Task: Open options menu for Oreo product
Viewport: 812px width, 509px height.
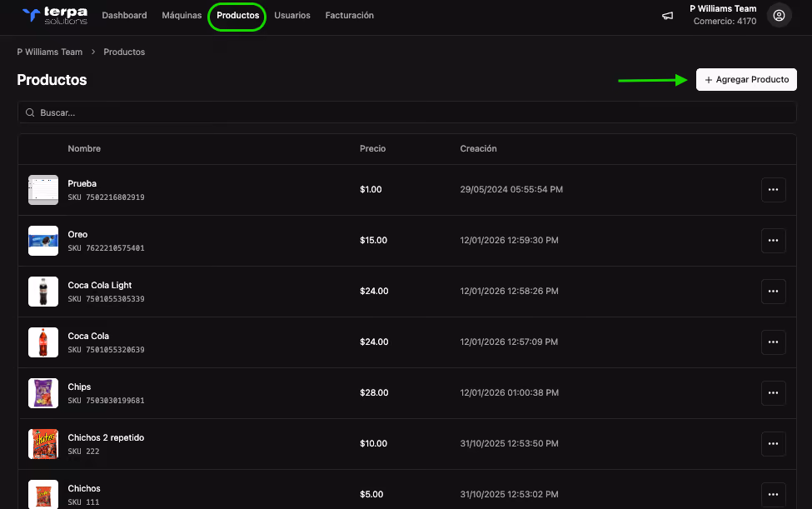Action: point(773,240)
